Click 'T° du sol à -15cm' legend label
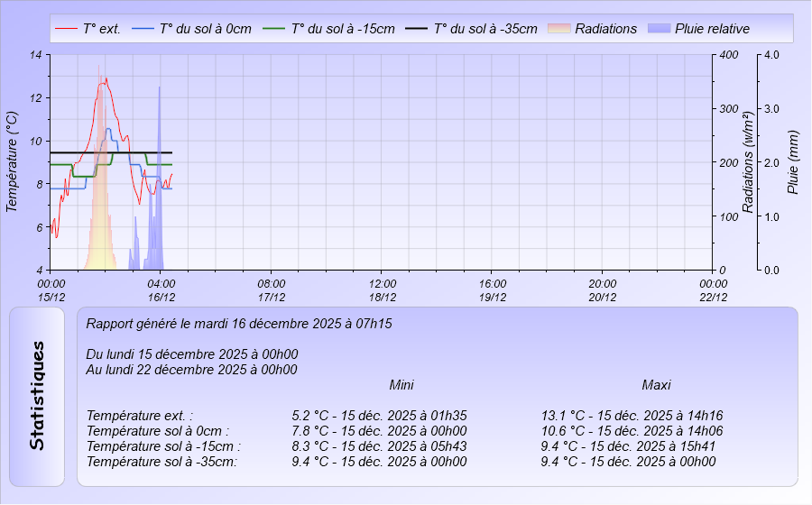Viewport: 812px width, 505px height. pyautogui.click(x=343, y=29)
